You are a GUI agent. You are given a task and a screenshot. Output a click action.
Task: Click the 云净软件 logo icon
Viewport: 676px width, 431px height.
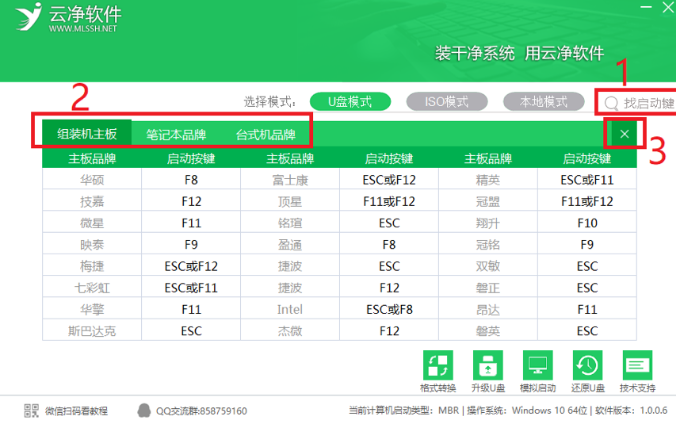pos(27,18)
